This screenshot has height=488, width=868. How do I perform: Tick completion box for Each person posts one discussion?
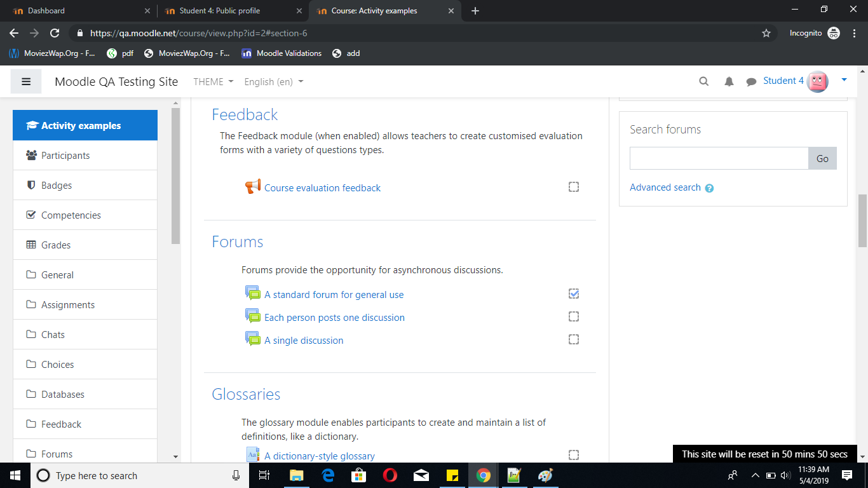574,316
